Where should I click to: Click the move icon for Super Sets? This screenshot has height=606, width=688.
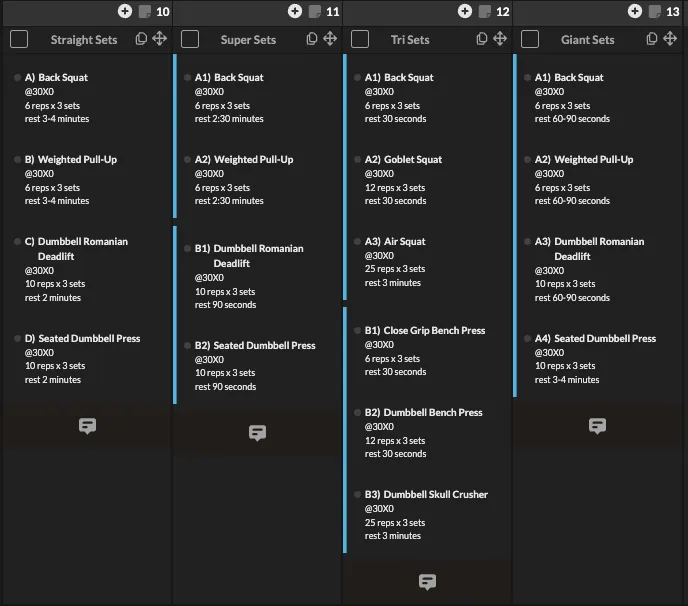(x=330, y=39)
